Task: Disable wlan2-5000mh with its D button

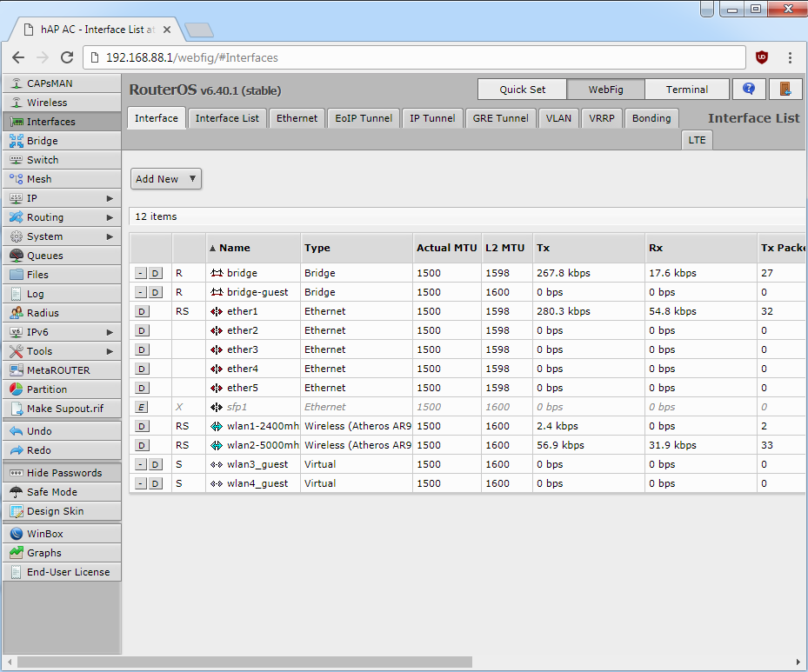Action: pyautogui.click(x=142, y=445)
